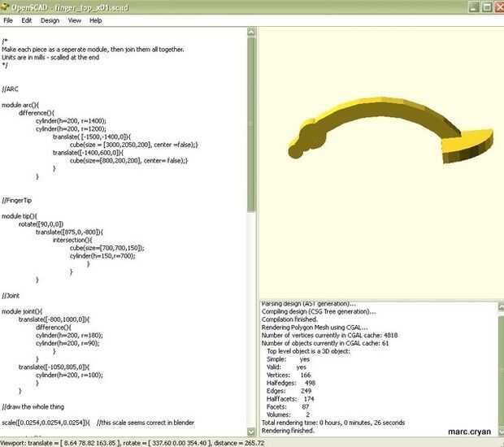The image size is (504, 447).
Task: Click the '//FingerTip' comment
Action: pyautogui.click(x=17, y=201)
